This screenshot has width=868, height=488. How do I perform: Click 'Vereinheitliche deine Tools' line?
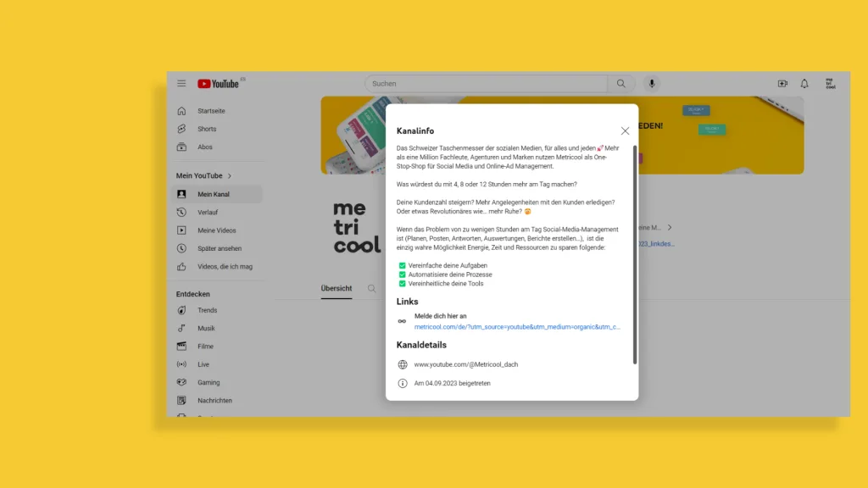click(446, 284)
